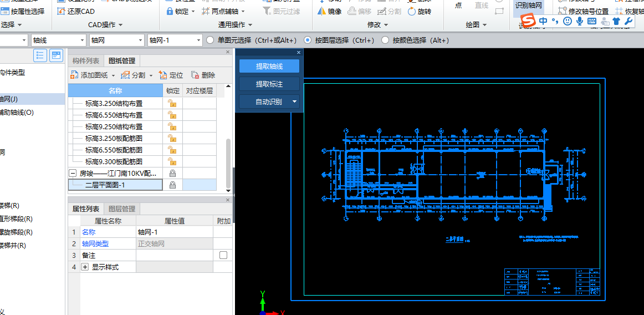Open the 轴网 combo box

point(117,40)
